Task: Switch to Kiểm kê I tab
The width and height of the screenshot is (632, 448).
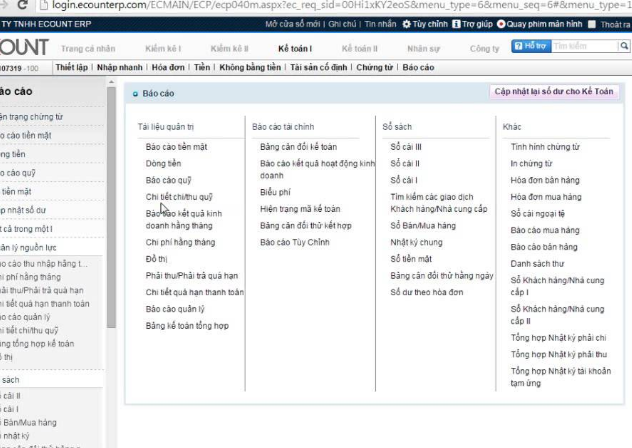Action: [161, 48]
